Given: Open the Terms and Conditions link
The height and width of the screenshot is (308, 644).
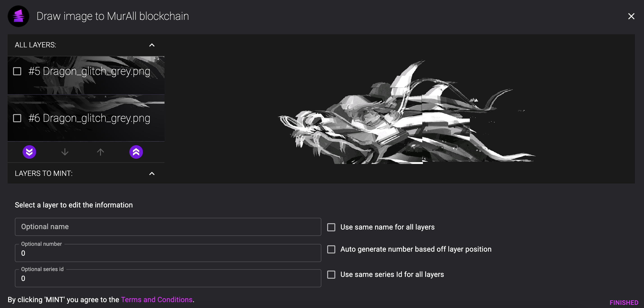Looking at the screenshot, I should 157,299.
